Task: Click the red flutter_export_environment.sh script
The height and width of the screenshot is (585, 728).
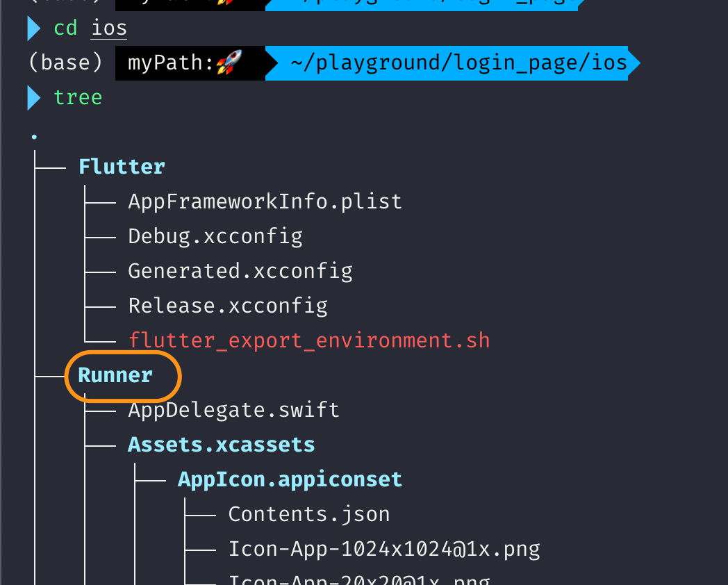Action: (309, 340)
